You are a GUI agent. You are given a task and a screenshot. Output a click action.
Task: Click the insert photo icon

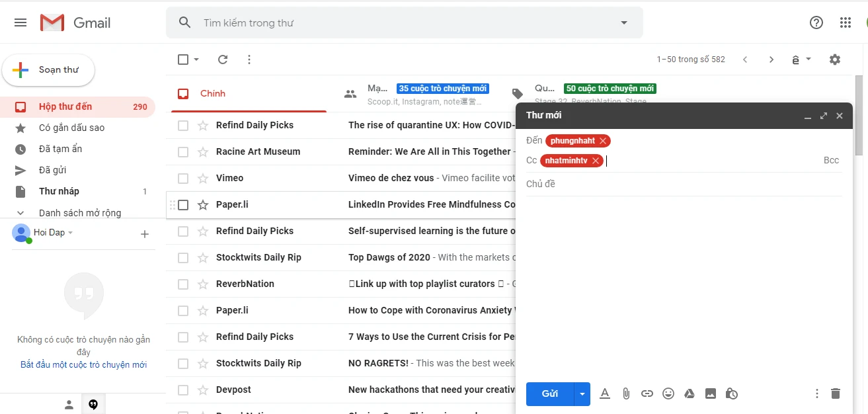[711, 393]
